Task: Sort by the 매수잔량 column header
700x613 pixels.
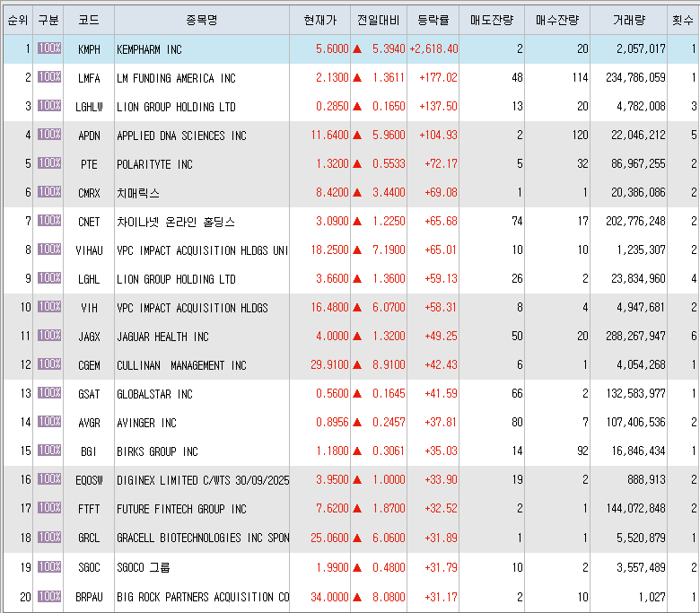Action: (x=557, y=20)
